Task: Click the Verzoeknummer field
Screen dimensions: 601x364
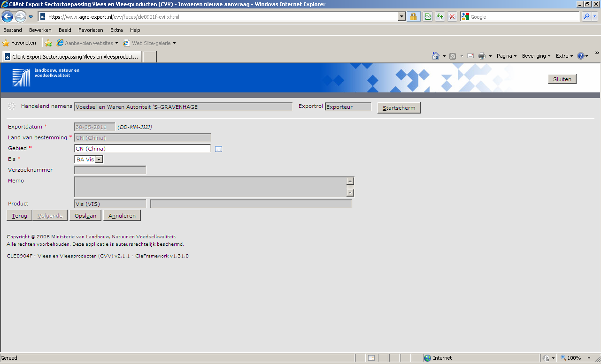Action: point(110,170)
